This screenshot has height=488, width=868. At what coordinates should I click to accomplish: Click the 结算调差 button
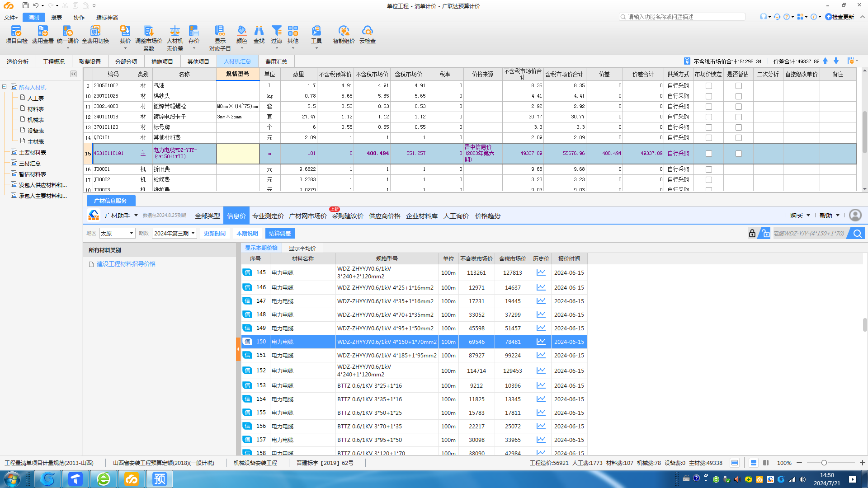(280, 233)
